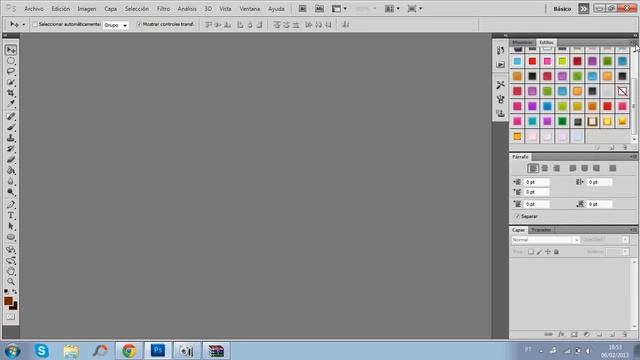
Task: Open the tool preset picker arrow
Action: [23, 25]
